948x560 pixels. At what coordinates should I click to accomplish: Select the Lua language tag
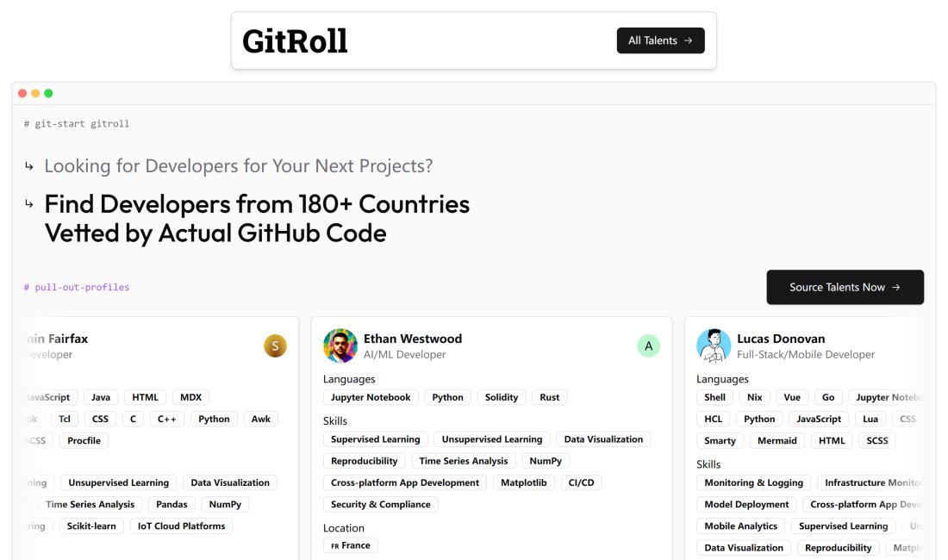870,420
